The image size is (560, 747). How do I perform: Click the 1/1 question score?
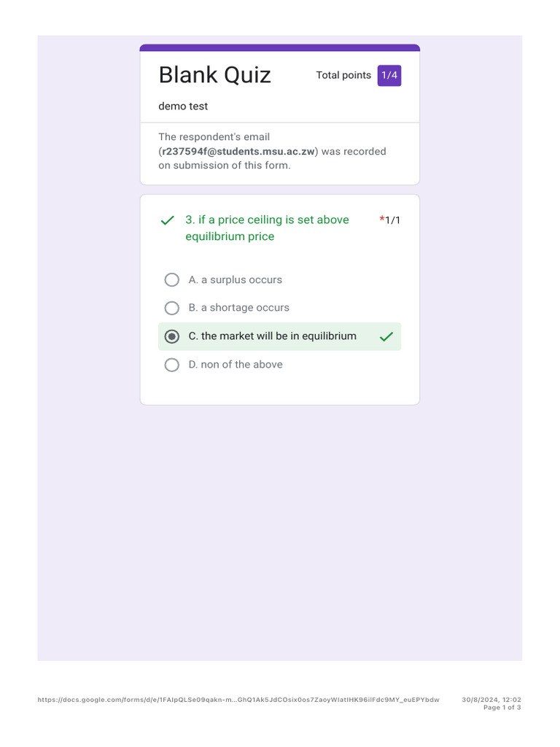(x=393, y=220)
